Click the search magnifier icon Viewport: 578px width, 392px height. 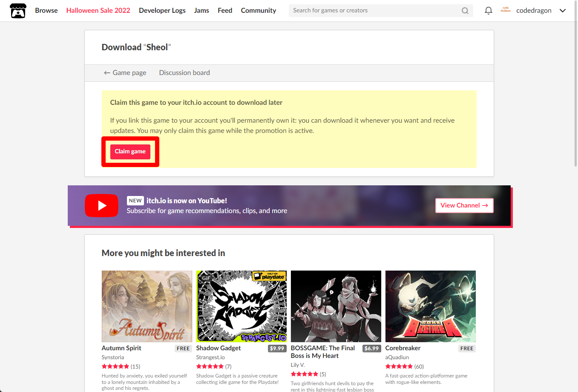tap(465, 11)
